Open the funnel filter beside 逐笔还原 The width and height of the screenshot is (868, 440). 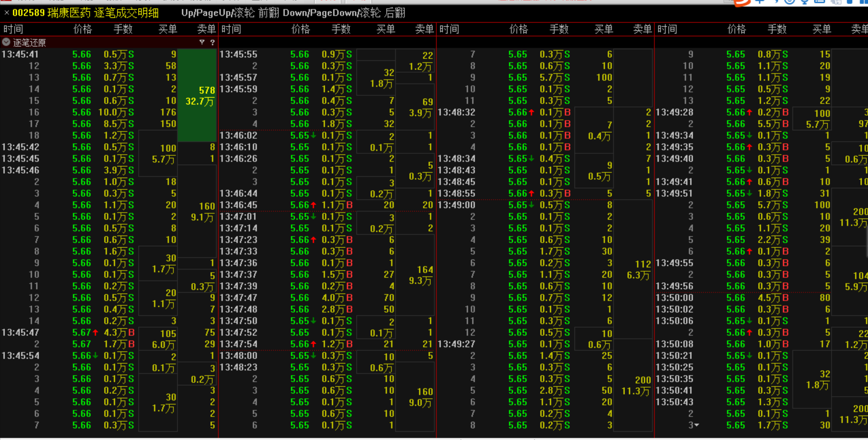(202, 42)
